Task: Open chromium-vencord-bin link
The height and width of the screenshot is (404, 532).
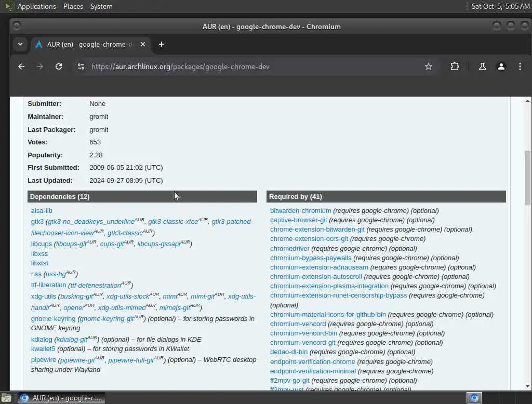Action: coord(303,333)
